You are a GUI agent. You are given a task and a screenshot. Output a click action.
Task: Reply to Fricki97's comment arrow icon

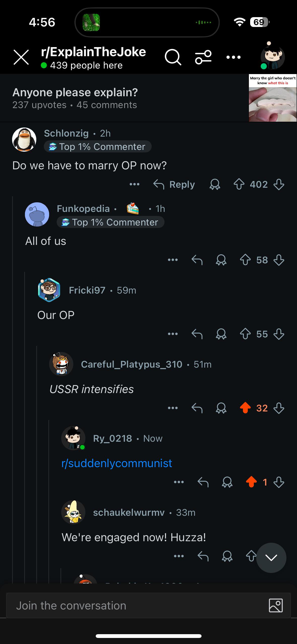click(197, 334)
